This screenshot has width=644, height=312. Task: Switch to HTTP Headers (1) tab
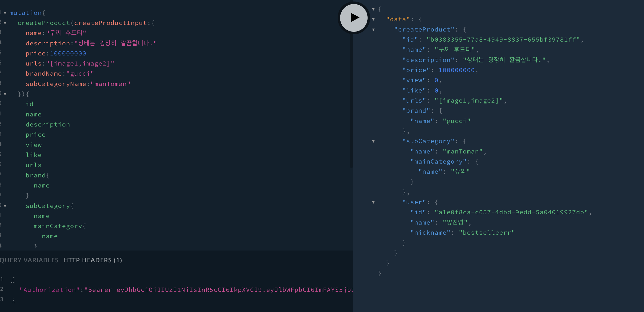[x=92, y=260]
